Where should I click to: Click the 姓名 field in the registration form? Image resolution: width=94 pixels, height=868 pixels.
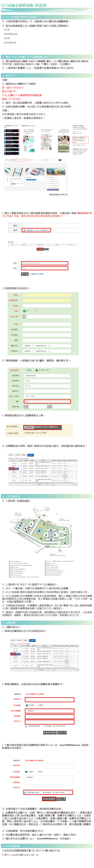click(47, 295)
